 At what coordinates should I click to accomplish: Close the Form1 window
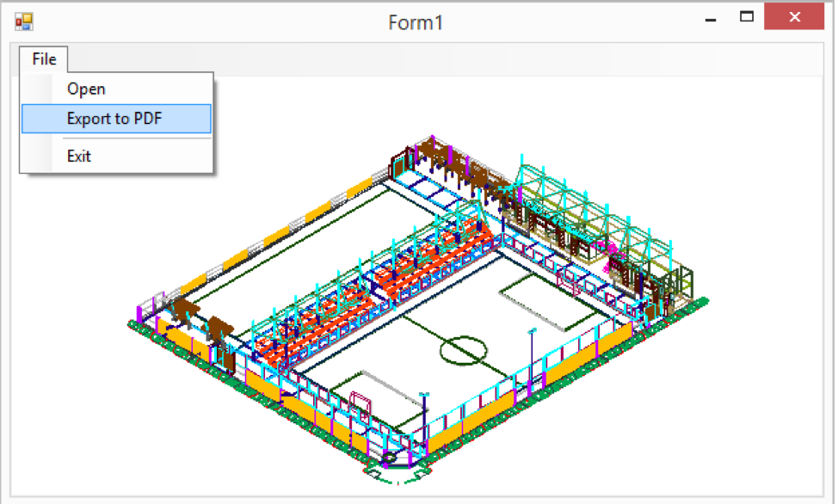pos(794,16)
